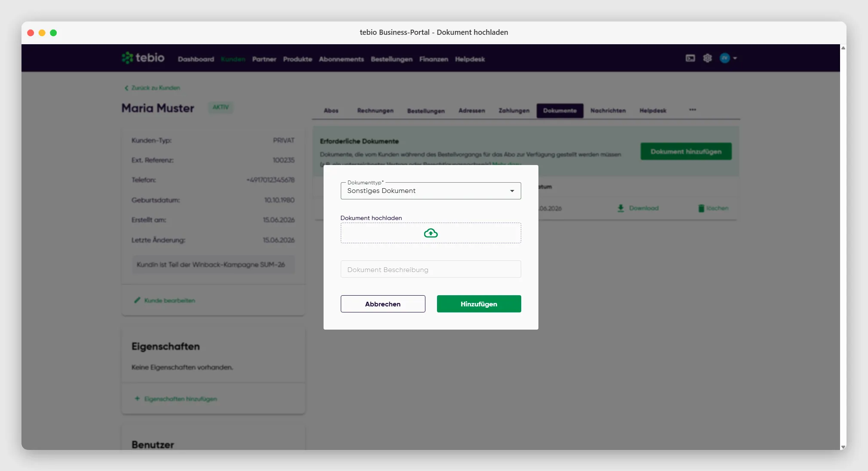Cancel with the Abbrechen button
The width and height of the screenshot is (868, 471).
[383, 304]
